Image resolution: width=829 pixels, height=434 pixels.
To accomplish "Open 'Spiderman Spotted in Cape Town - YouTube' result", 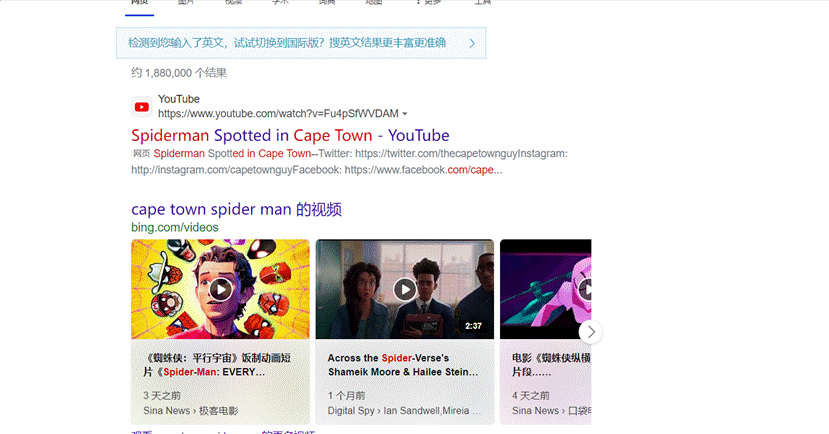I will pos(290,135).
